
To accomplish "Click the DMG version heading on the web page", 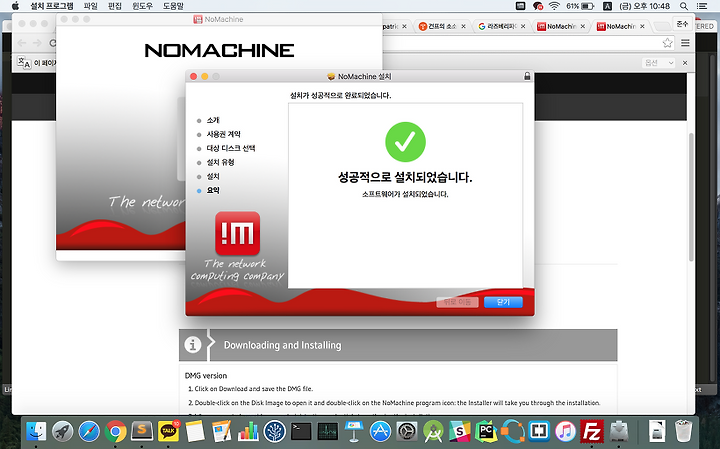I will tap(206, 376).
